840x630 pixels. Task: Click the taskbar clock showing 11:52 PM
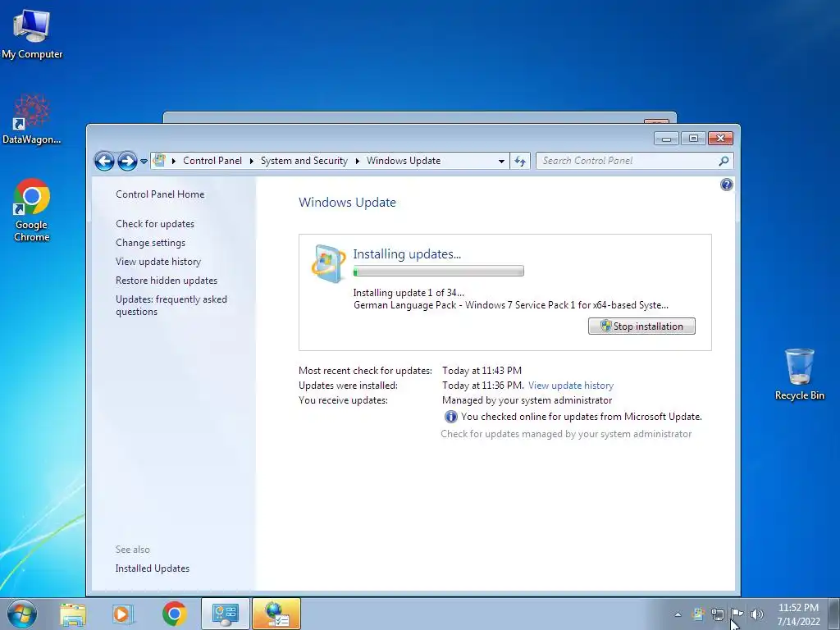click(798, 614)
